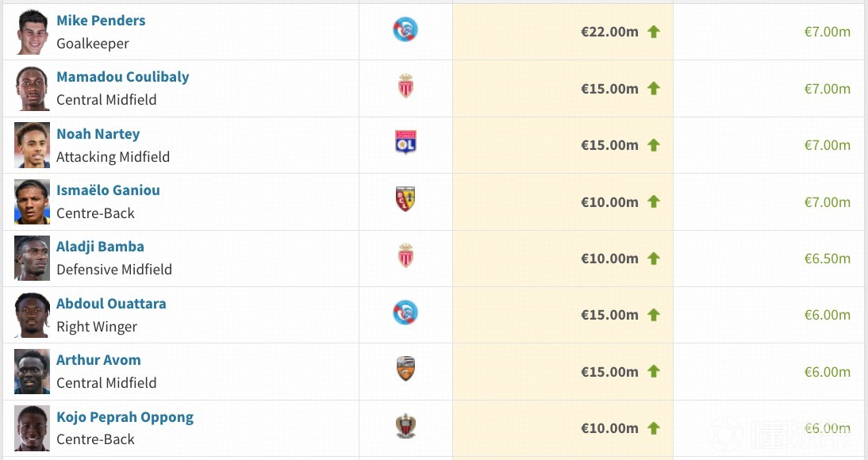This screenshot has height=460, width=868.
Task: Open Mike Penders' player profile link
Action: (101, 21)
